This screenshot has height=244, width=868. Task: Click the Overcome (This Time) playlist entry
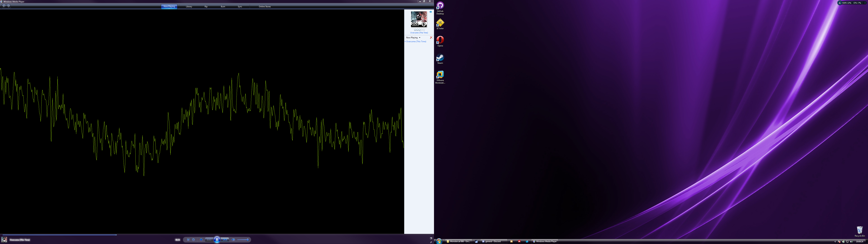[x=416, y=42]
